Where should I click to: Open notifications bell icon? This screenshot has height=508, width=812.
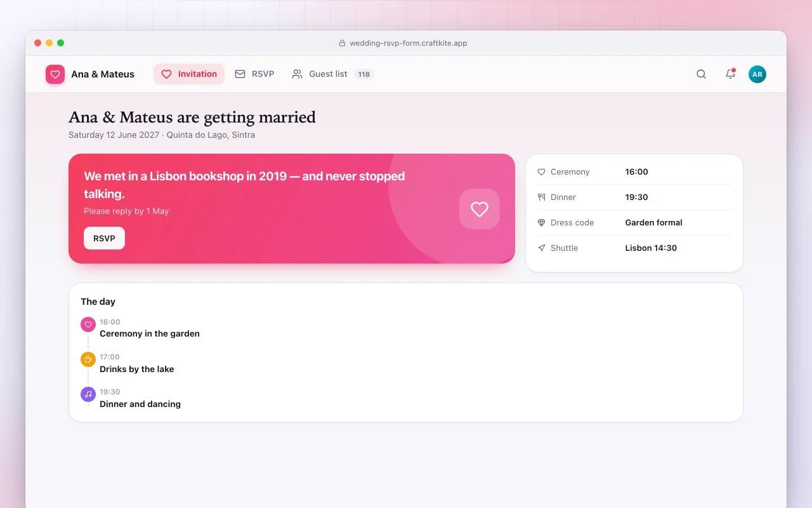(x=730, y=74)
